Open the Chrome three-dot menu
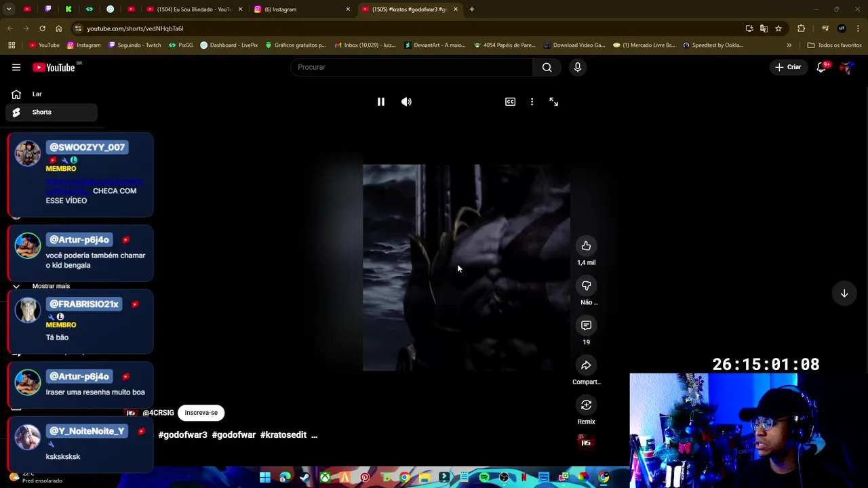 click(x=858, y=28)
